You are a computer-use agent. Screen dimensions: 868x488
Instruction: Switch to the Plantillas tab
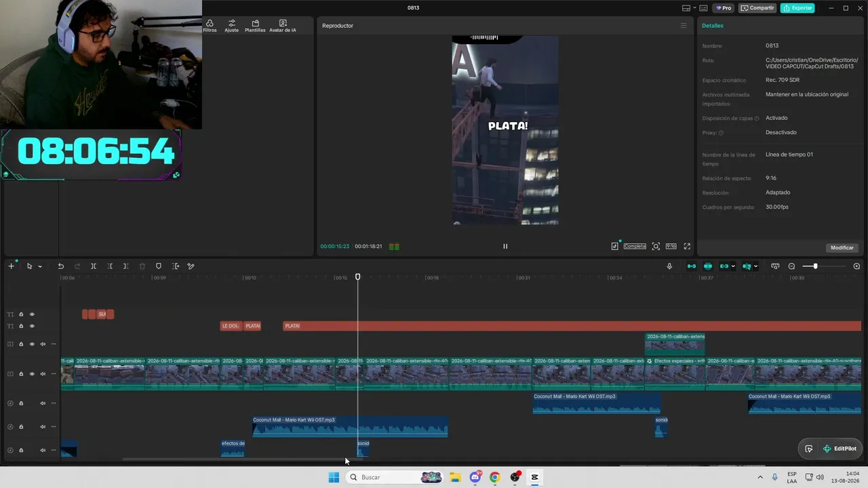[255, 26]
